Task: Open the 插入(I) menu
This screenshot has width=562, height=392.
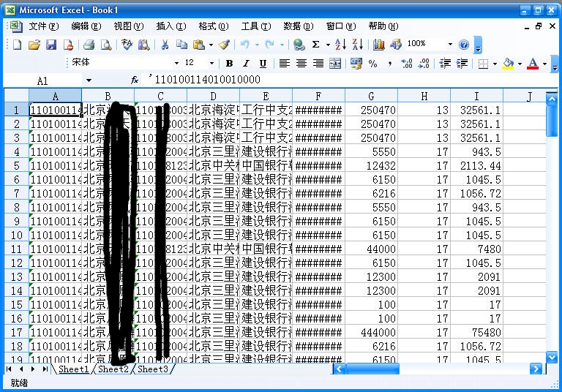Action: tap(171, 26)
